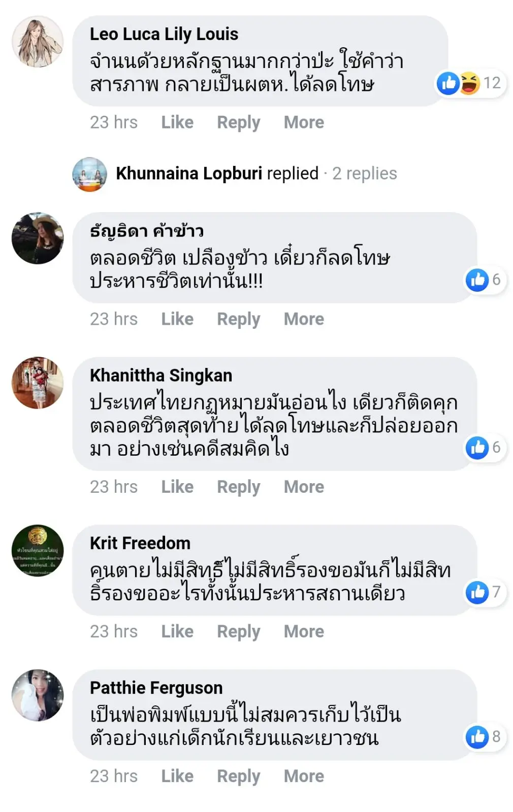Reply to Leo Luca Lily Louis's comment
513x812 pixels.
click(x=238, y=122)
